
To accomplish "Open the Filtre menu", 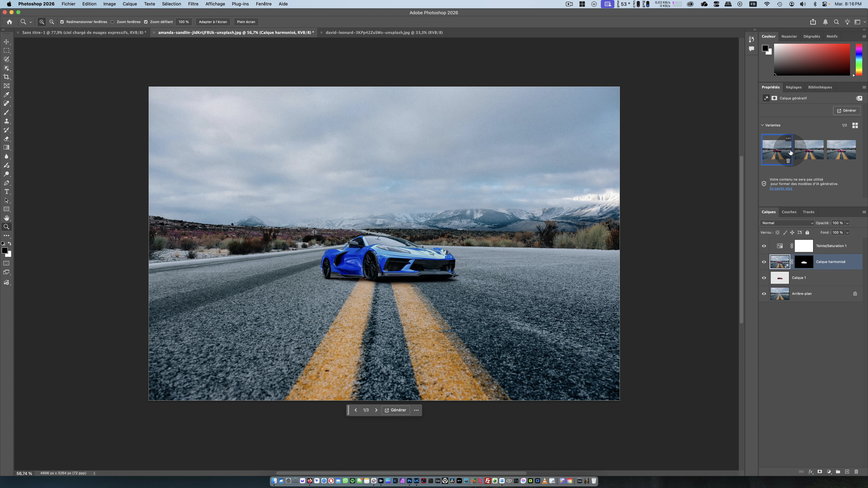I will point(193,4).
